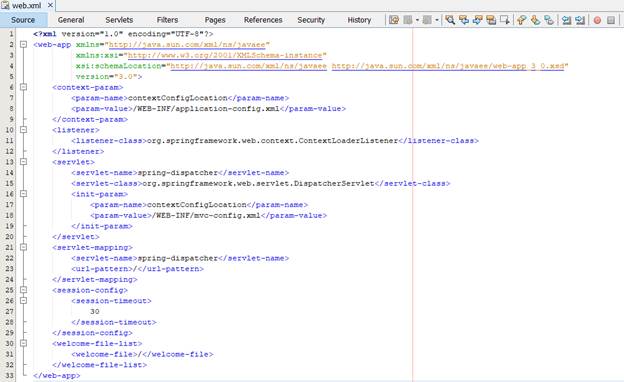Collapse the welcome-file-list fold
Viewport: 624px width, 382px height.
tap(23, 343)
